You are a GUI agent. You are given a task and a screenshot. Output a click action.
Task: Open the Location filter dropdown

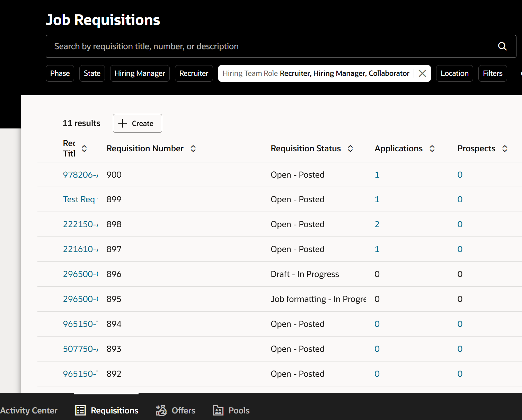(x=454, y=73)
